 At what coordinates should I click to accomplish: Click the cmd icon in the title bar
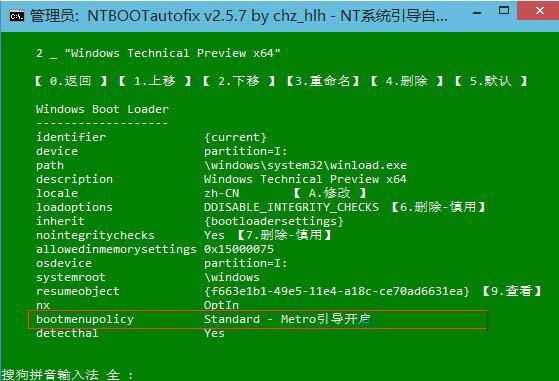[17, 16]
